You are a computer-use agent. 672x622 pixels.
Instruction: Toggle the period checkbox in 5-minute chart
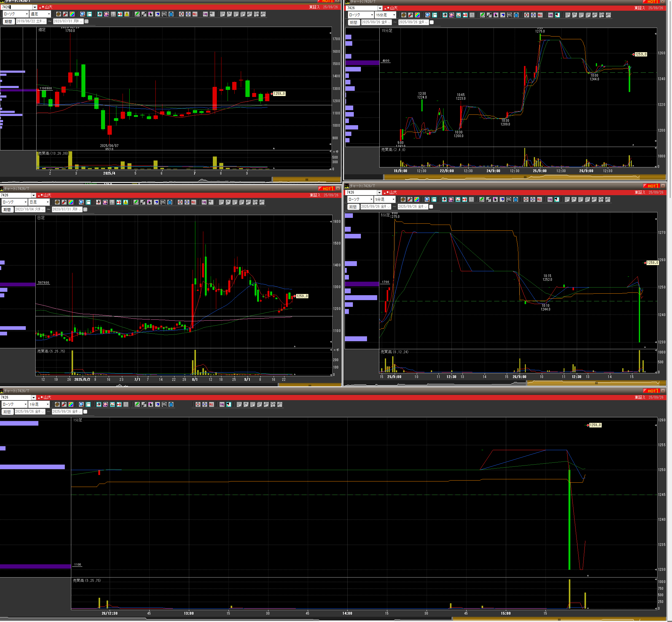point(431,207)
